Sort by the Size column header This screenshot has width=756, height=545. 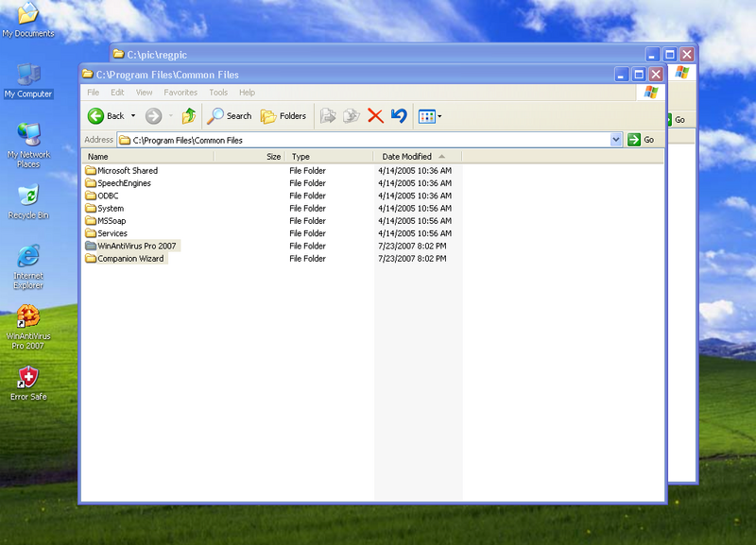pyautogui.click(x=249, y=157)
